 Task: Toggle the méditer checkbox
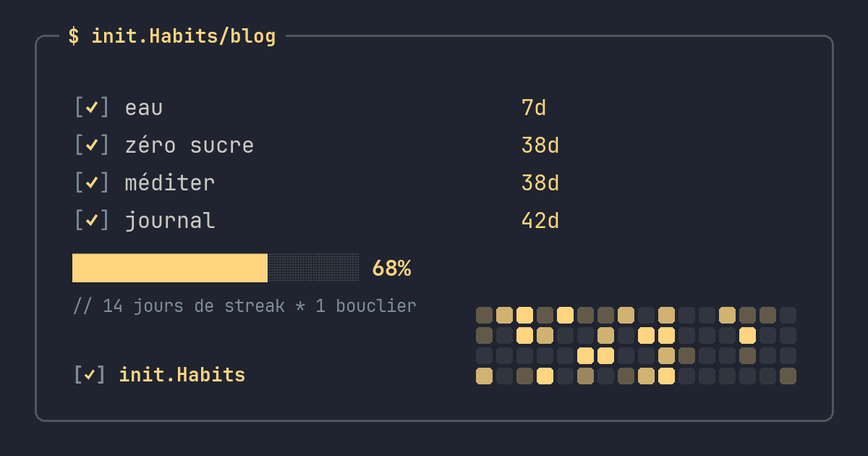[92, 183]
